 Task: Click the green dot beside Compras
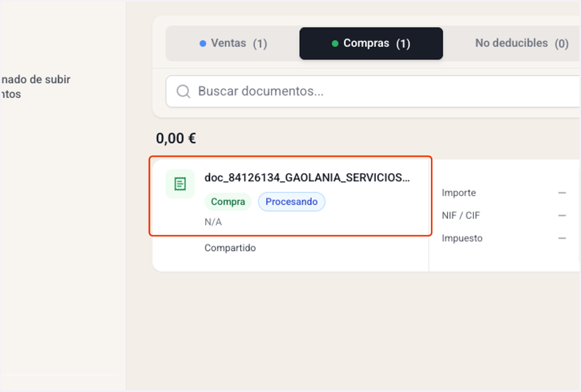(x=335, y=44)
